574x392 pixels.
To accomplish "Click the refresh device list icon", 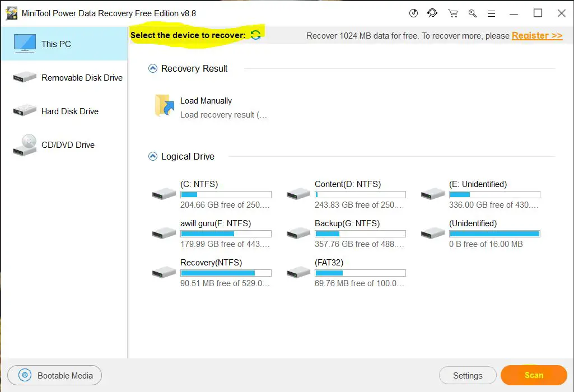I will click(x=255, y=35).
